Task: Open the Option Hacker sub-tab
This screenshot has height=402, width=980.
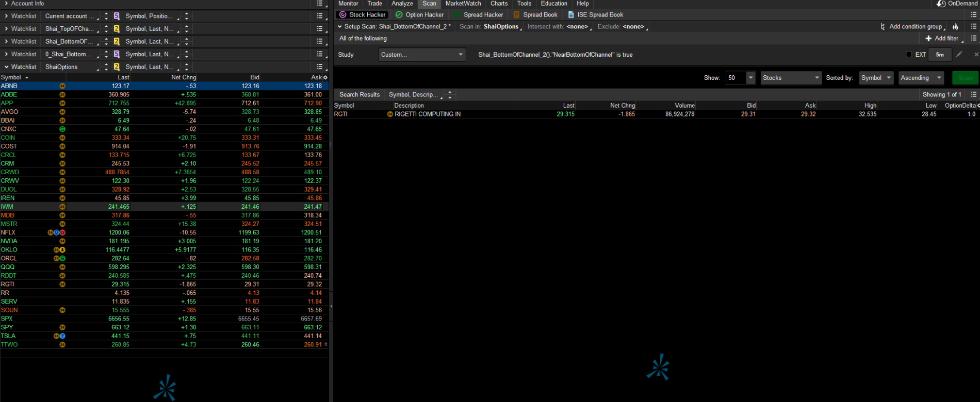Action: 419,15
